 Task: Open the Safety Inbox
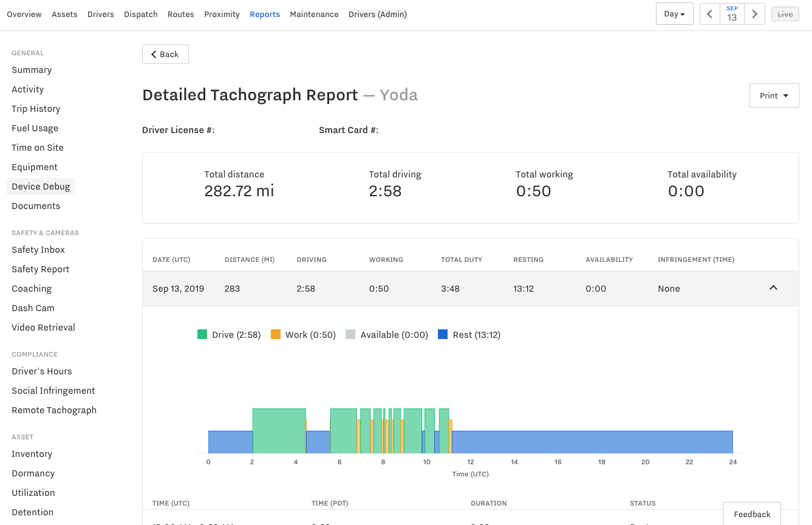(38, 249)
